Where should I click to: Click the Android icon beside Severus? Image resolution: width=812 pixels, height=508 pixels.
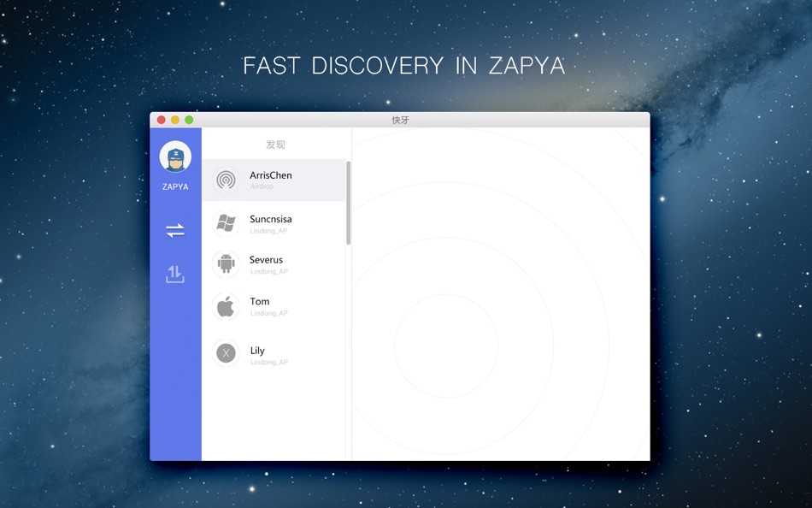tap(226, 263)
